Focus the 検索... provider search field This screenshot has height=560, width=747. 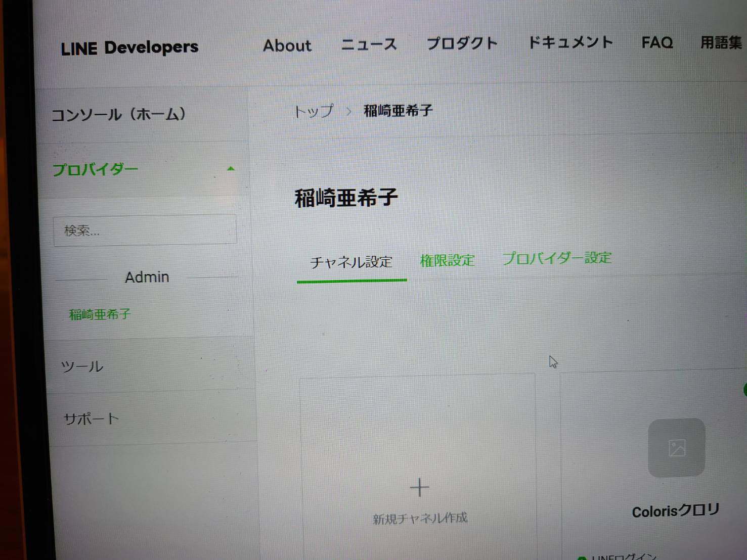[x=145, y=230]
